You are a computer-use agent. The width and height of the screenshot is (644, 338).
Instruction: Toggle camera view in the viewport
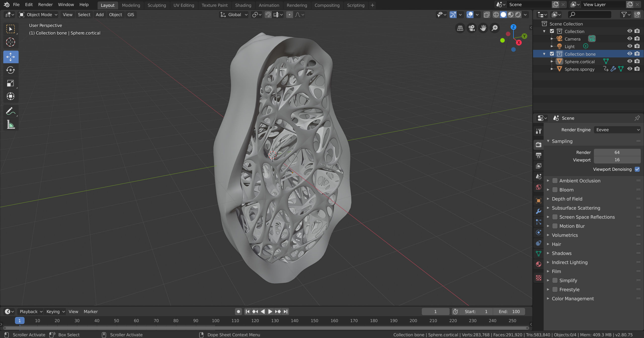472,28
